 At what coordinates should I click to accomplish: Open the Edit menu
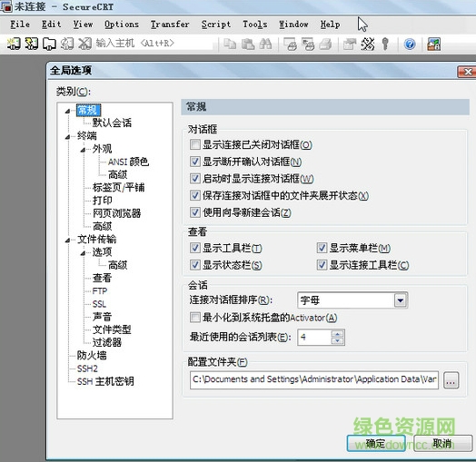[51, 25]
